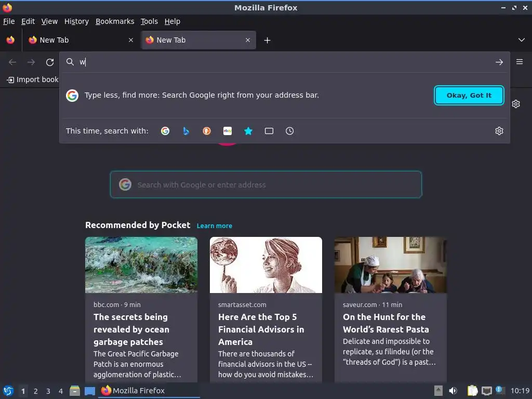The height and width of the screenshot is (399, 532).
Task: Search this time with eBay icon
Action: 228,131
